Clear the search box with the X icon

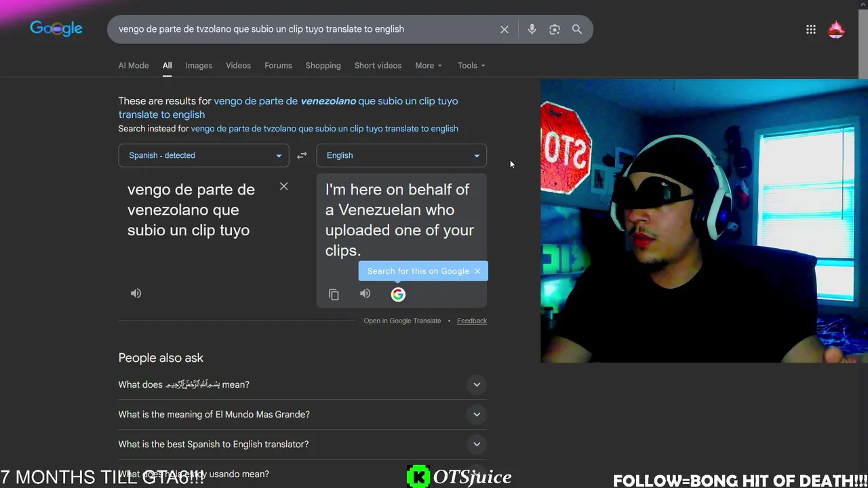[505, 29]
